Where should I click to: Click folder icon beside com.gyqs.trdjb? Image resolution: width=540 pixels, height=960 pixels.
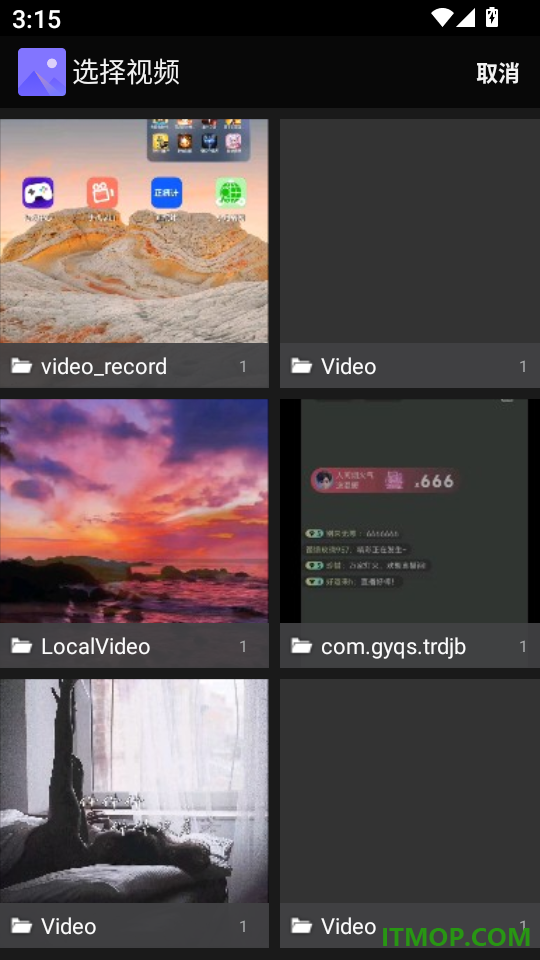pyautogui.click(x=301, y=646)
